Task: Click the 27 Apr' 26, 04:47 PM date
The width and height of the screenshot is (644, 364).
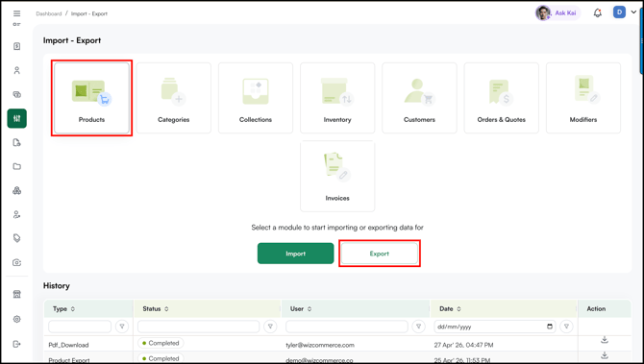Action: 464,345
